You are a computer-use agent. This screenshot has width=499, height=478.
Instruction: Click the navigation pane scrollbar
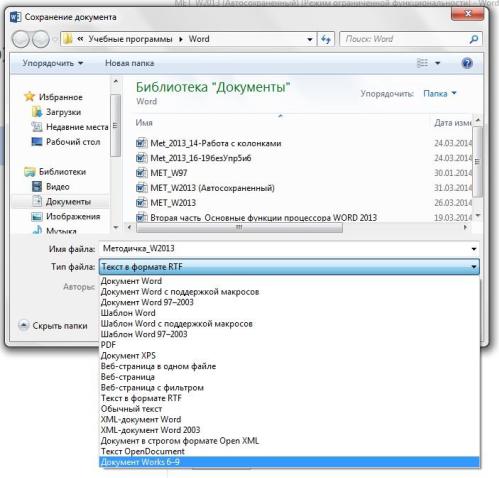coord(115,125)
